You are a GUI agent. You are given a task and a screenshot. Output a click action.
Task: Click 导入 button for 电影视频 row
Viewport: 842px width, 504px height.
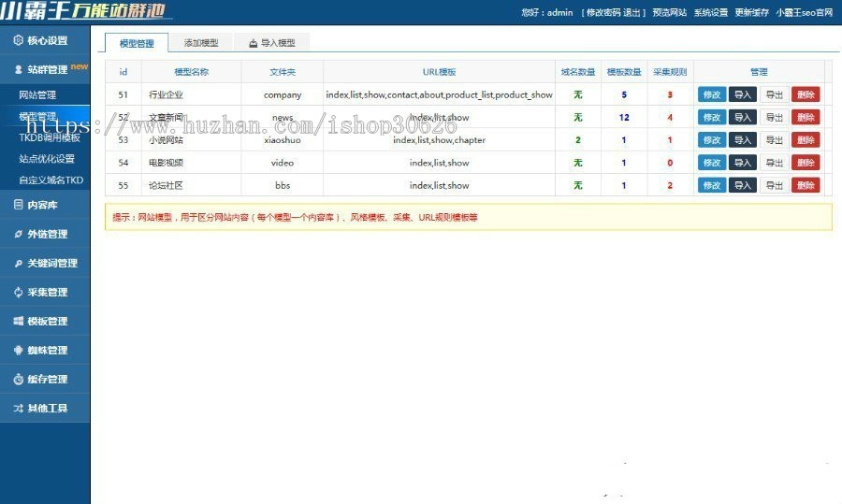[743, 163]
